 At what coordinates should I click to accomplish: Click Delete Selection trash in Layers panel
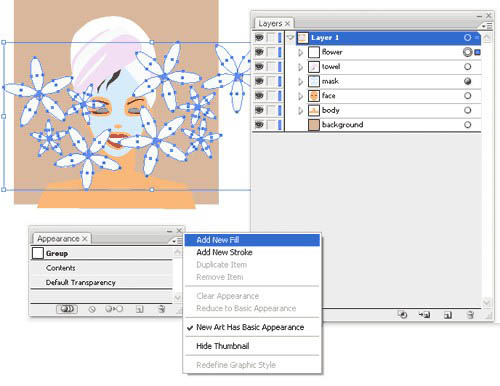470,315
